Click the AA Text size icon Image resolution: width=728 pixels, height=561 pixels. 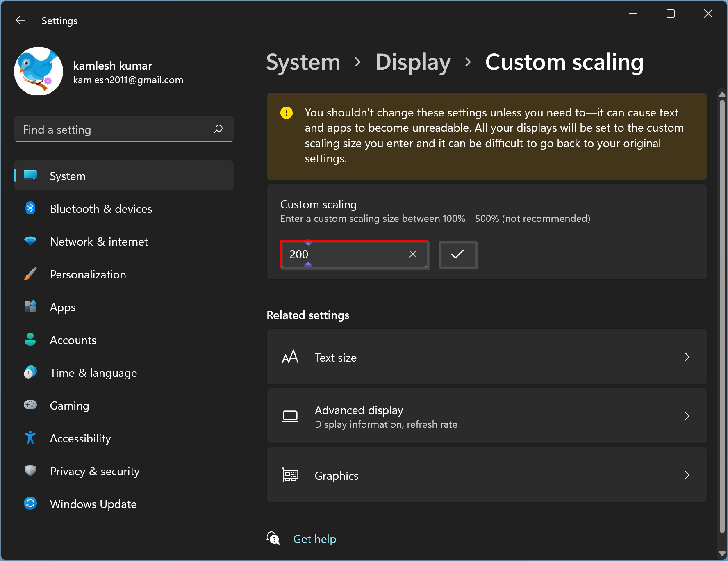(x=290, y=357)
